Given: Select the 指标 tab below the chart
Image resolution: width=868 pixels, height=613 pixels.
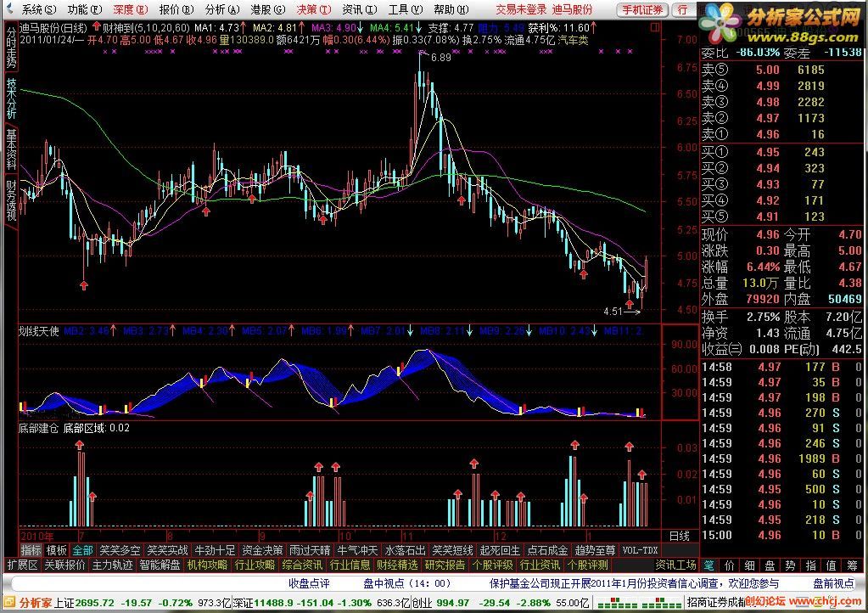Looking at the screenshot, I should [31, 550].
